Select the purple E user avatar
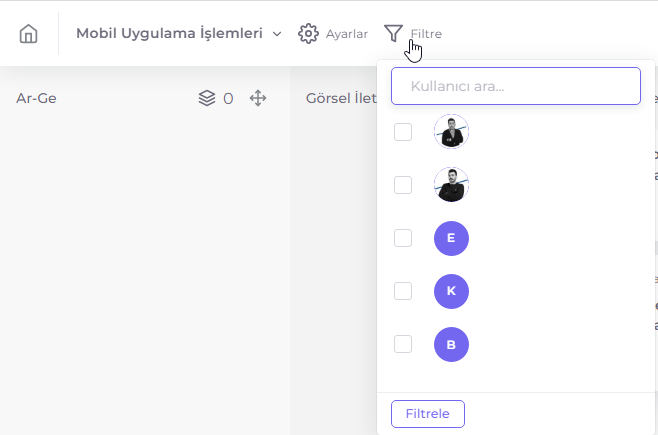The width and height of the screenshot is (658, 435). (x=452, y=238)
